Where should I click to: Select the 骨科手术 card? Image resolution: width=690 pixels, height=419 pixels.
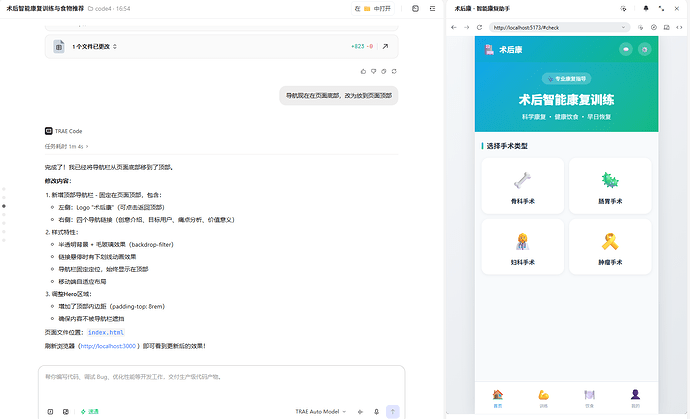523,186
